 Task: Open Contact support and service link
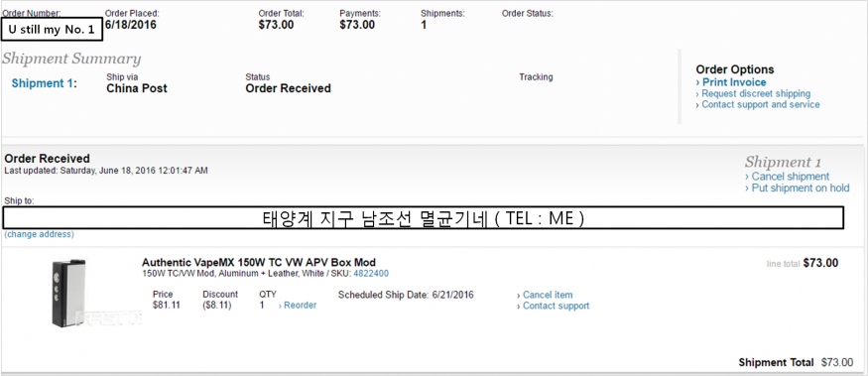click(757, 104)
